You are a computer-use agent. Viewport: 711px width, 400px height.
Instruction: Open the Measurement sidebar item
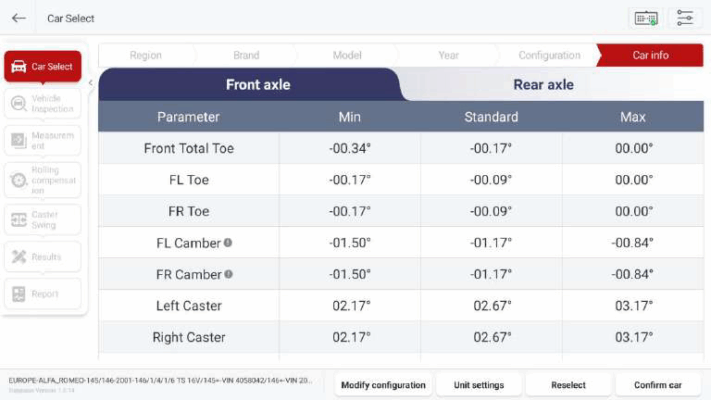[x=43, y=141]
